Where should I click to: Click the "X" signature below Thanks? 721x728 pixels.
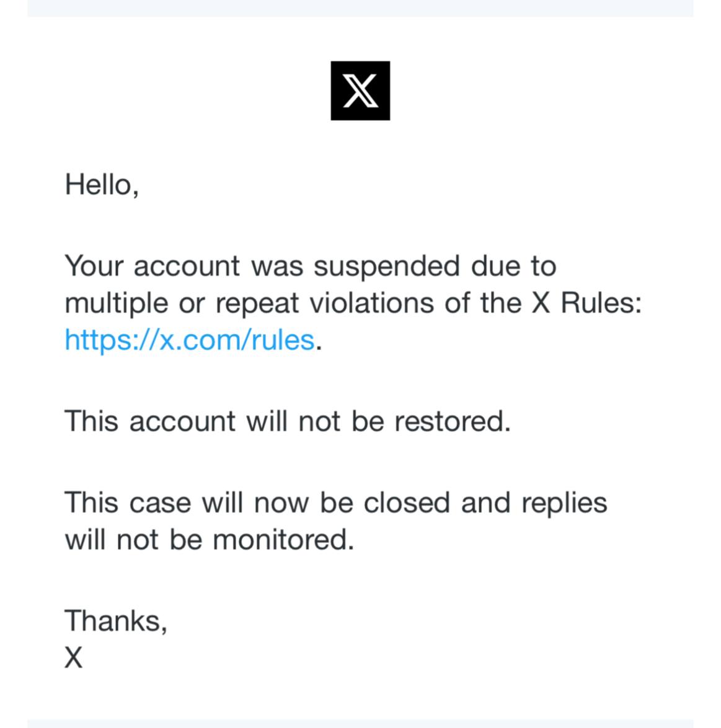(73, 657)
